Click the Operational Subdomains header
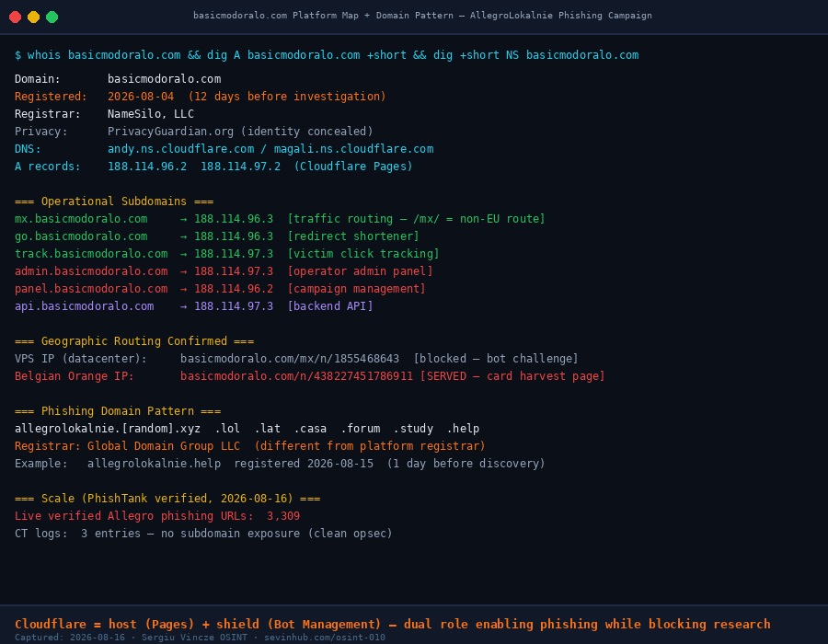The height and width of the screenshot is (644, 828). click(114, 201)
